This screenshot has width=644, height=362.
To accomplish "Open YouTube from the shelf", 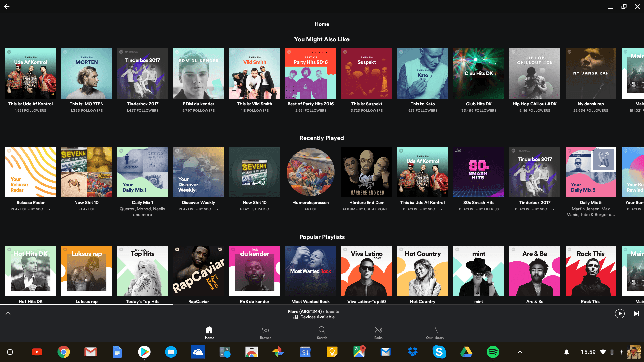I will (37, 352).
